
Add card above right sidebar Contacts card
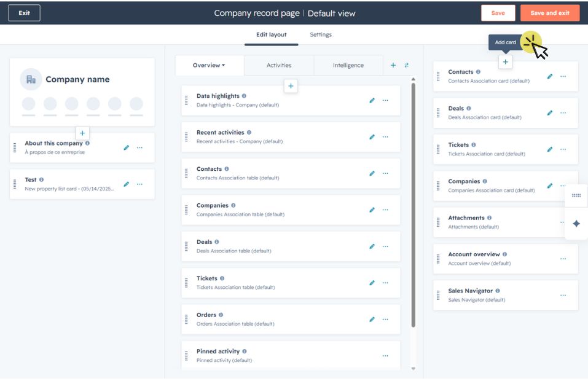tap(505, 62)
